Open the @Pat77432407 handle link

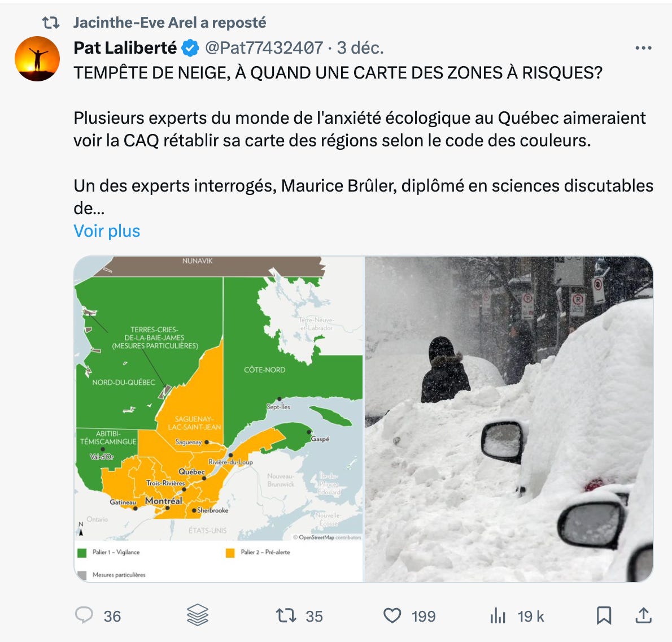coord(264,47)
